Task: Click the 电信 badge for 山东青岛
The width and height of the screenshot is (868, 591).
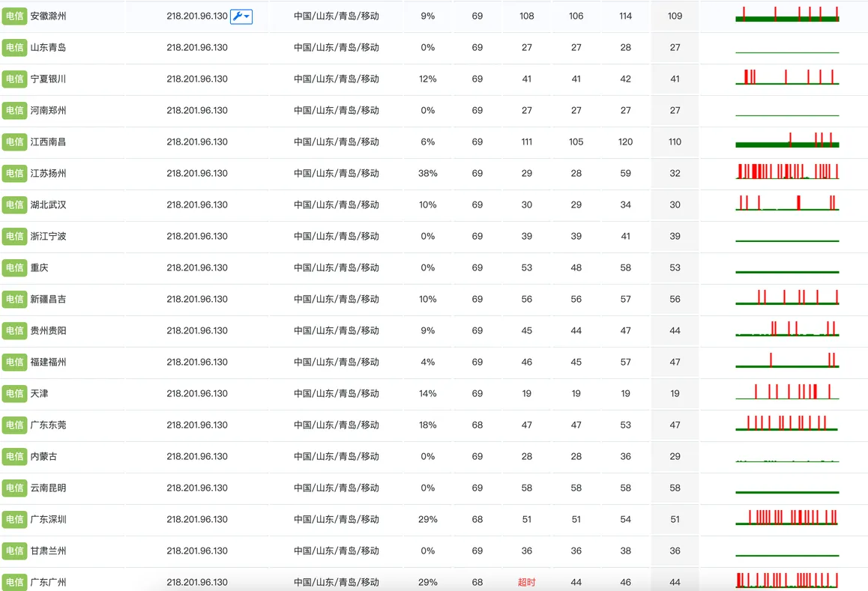Action: click(14, 48)
